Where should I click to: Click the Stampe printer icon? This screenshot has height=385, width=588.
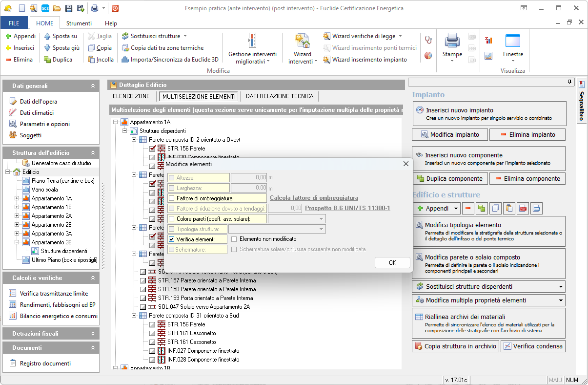[452, 41]
